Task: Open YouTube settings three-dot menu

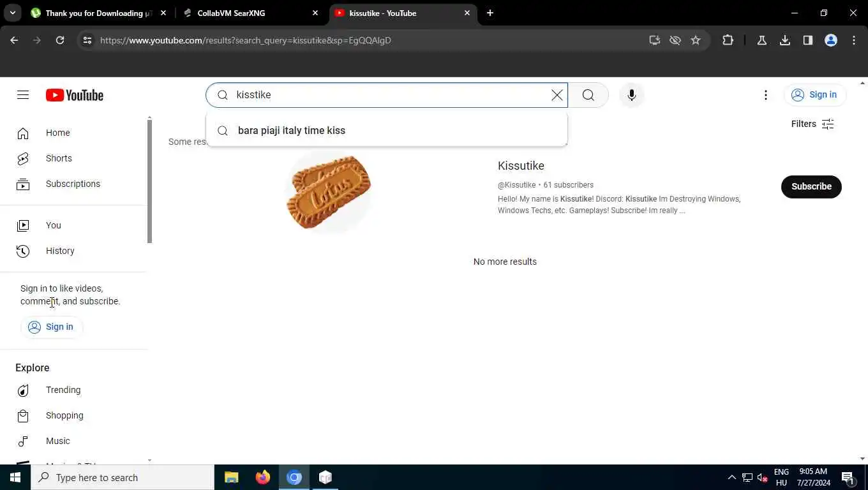Action: pyautogui.click(x=765, y=95)
